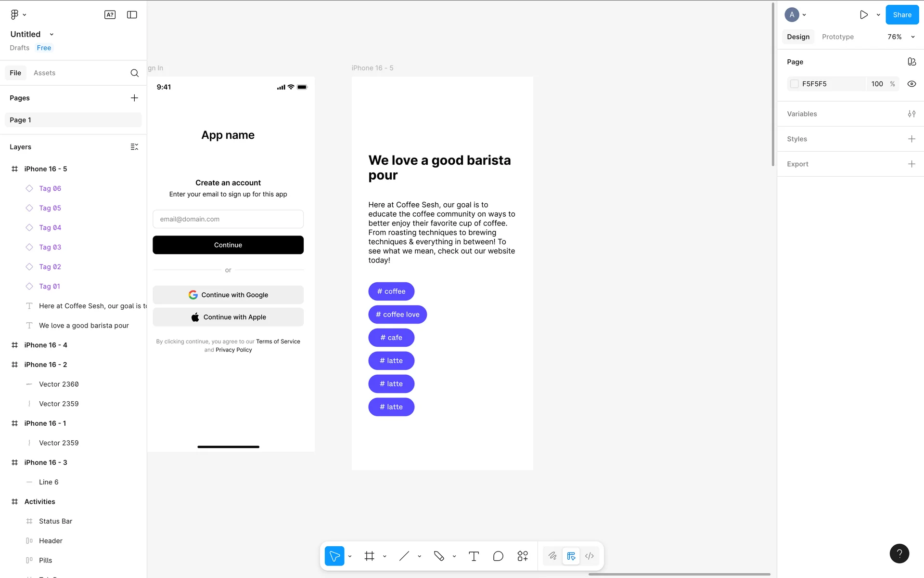
Task: Collapse all layers icon
Action: (x=134, y=147)
